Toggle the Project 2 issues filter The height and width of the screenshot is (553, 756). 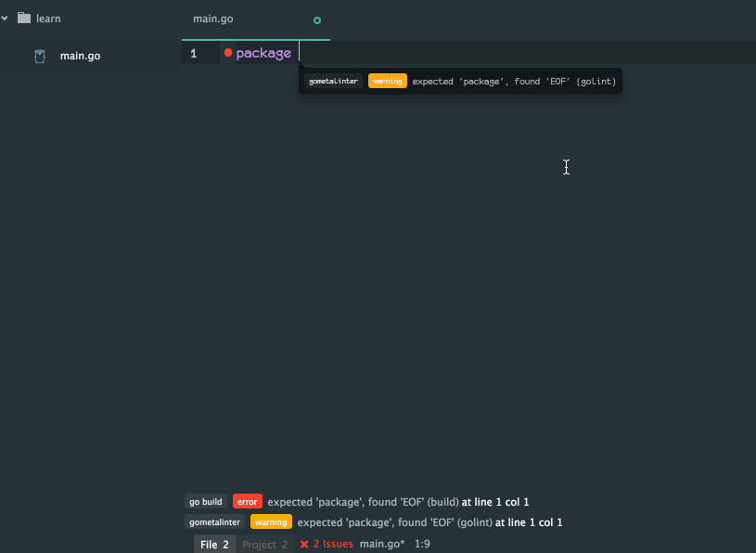(x=264, y=544)
